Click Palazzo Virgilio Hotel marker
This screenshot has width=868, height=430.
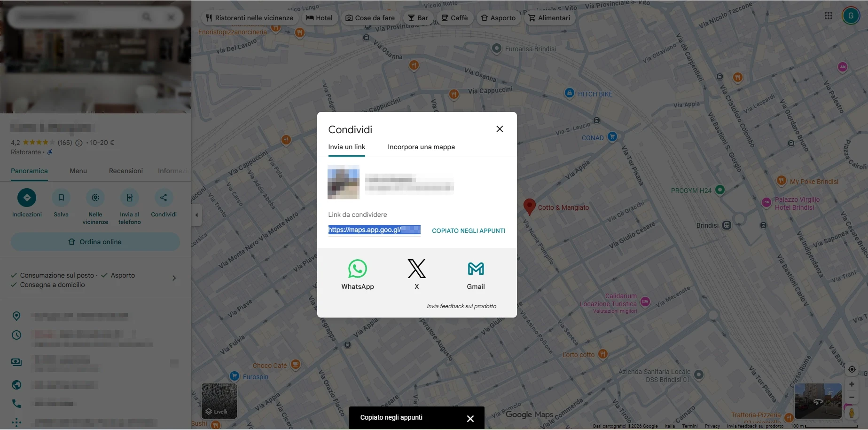[766, 203]
